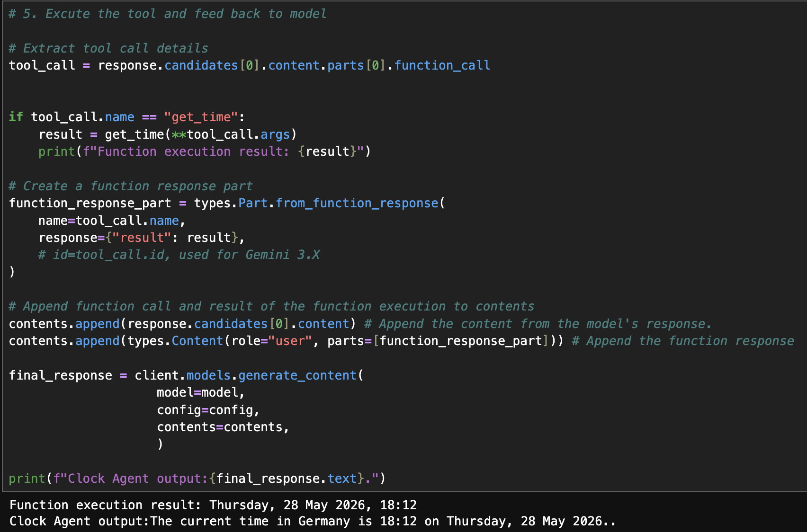Click the 'name=tool_call.name,' argument line
Viewport: 807px width, 532px height.
click(112, 221)
